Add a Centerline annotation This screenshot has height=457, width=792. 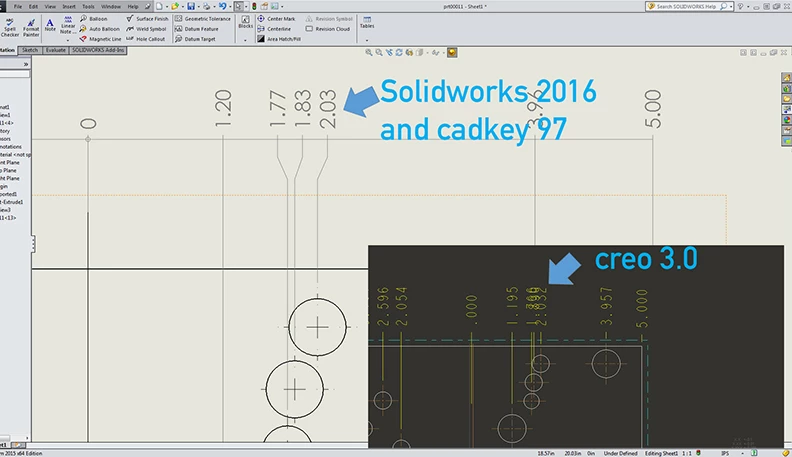(274, 29)
